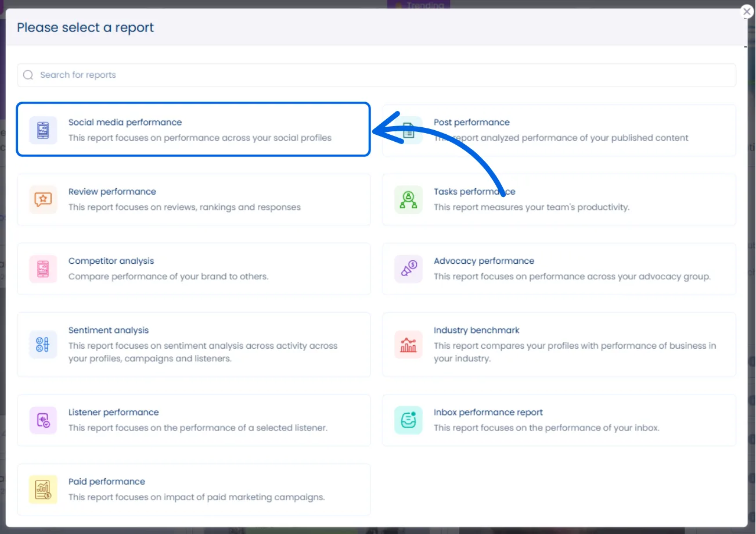
Task: Select the Tasks performance report card
Action: pyautogui.click(x=559, y=199)
